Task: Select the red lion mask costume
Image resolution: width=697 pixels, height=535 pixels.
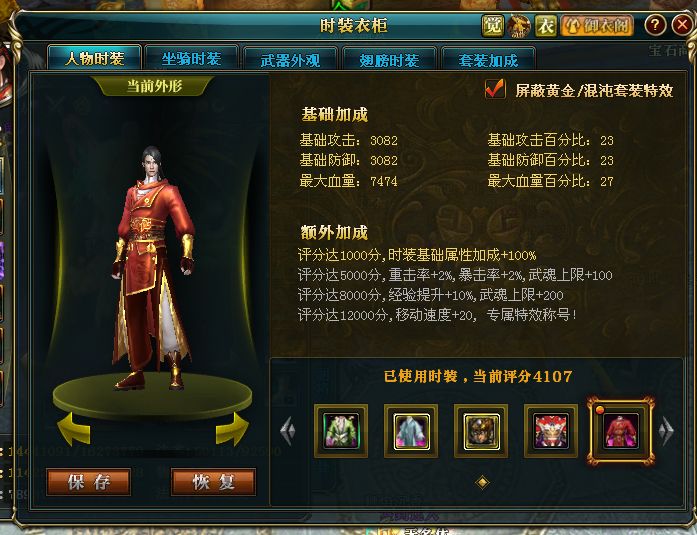Action: 551,431
